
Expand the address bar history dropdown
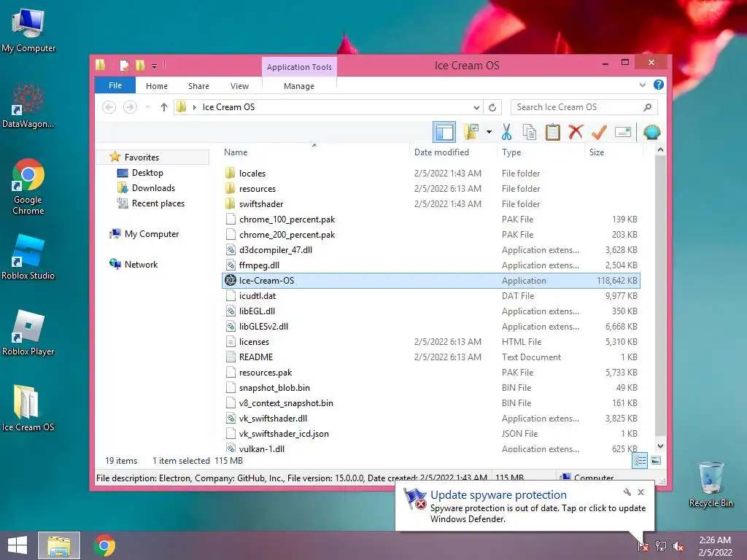(x=476, y=107)
